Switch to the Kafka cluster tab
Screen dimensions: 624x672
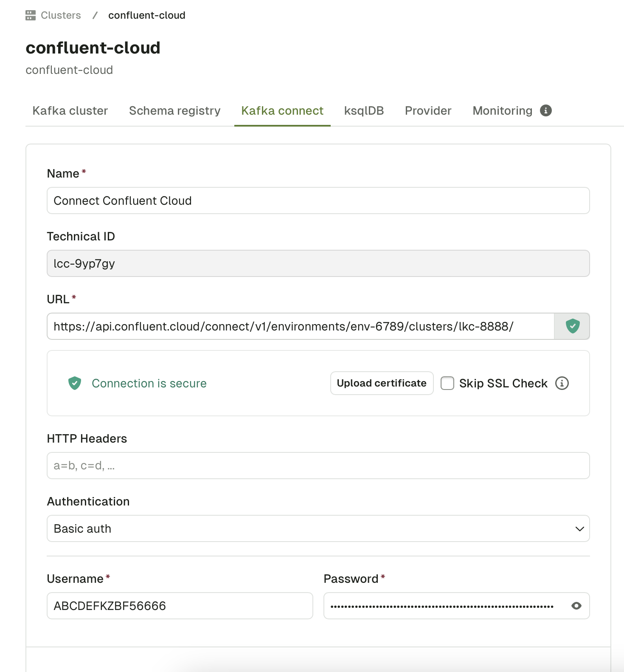(70, 111)
